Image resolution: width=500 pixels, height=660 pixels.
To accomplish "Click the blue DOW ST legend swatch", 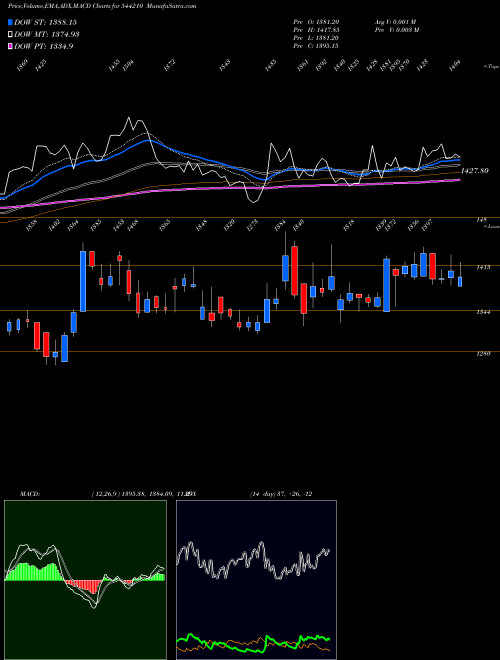I will click(x=10, y=22).
